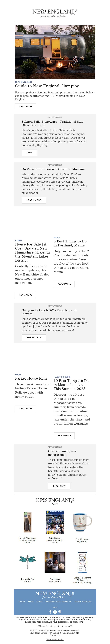Image resolution: width=110 pixels, height=644 pixels.
Task: Open the Airstream glamping photo
Action: 55,52
